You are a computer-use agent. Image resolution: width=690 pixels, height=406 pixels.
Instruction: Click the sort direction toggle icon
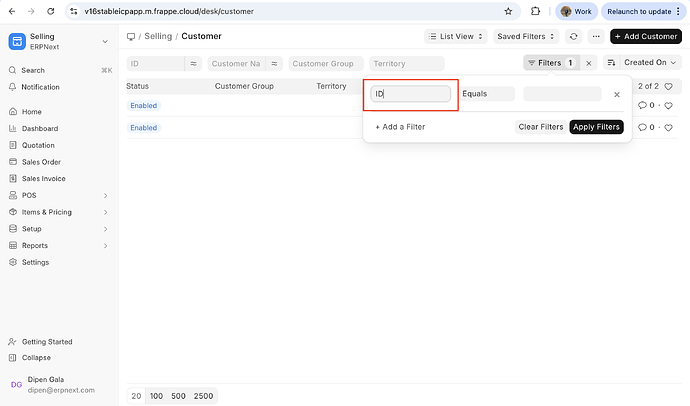click(611, 62)
